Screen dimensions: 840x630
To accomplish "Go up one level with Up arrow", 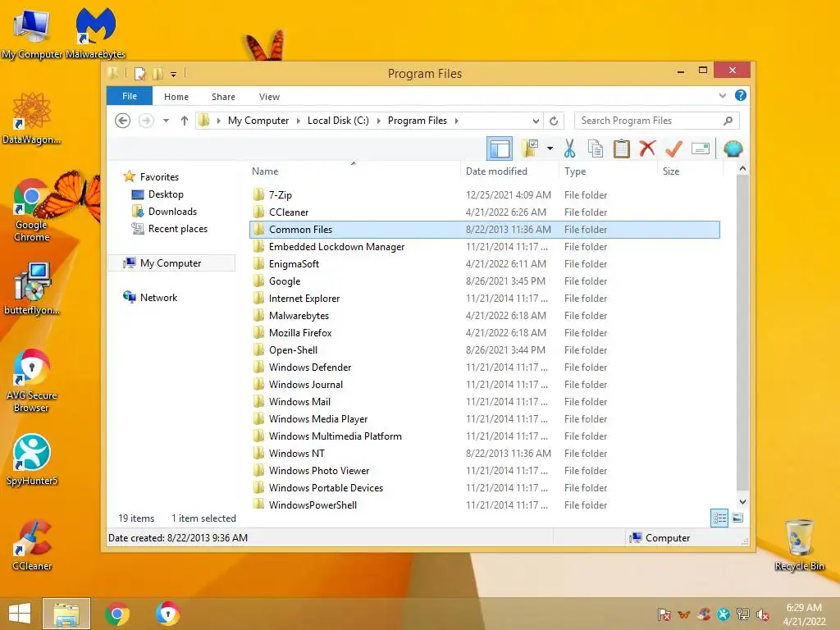I will tap(185, 121).
